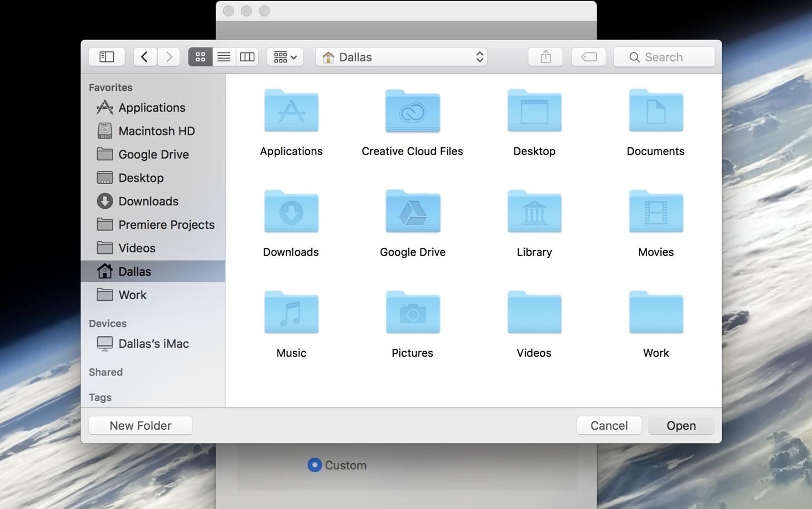Click the New Folder button

[140, 425]
